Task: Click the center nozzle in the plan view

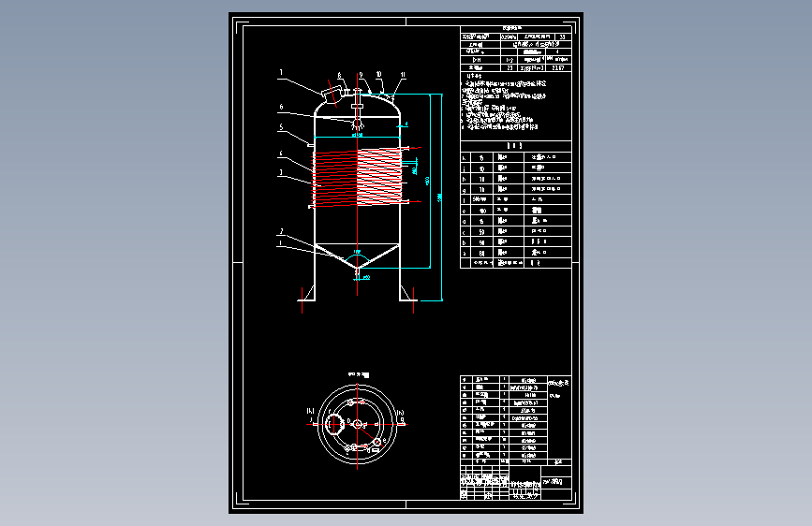Action: (358, 425)
